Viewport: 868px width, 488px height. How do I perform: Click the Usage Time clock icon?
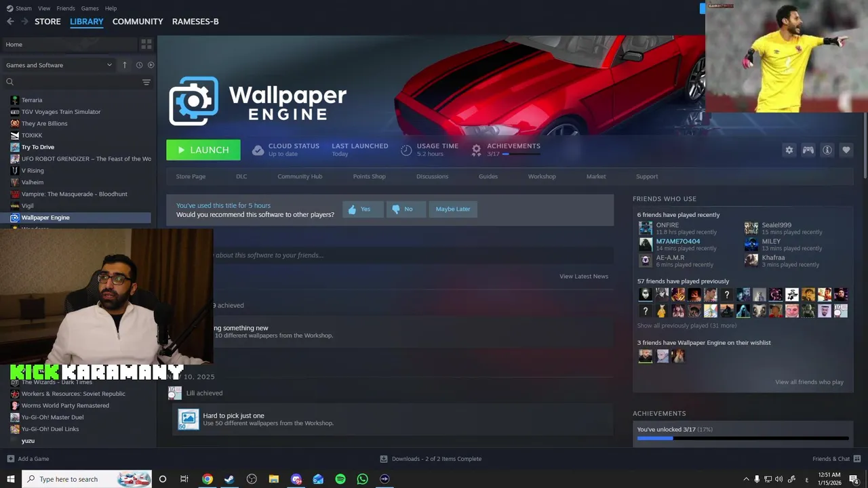click(x=406, y=150)
